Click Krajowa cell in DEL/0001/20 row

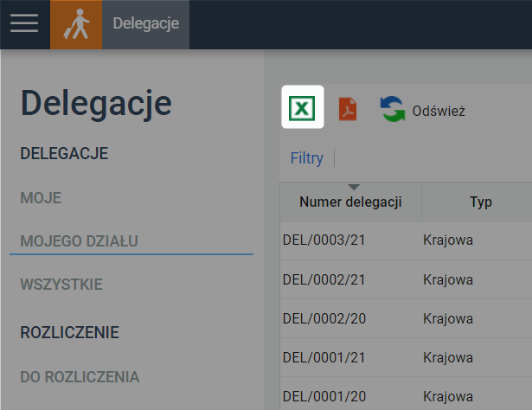tap(448, 396)
